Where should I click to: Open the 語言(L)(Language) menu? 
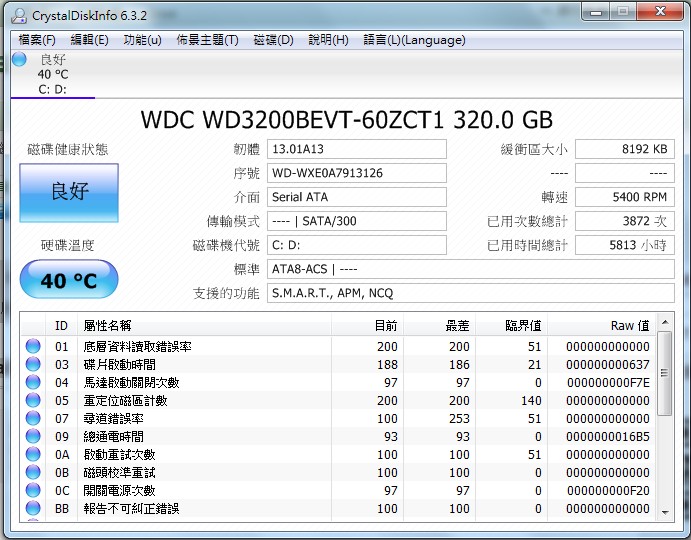[x=414, y=40]
